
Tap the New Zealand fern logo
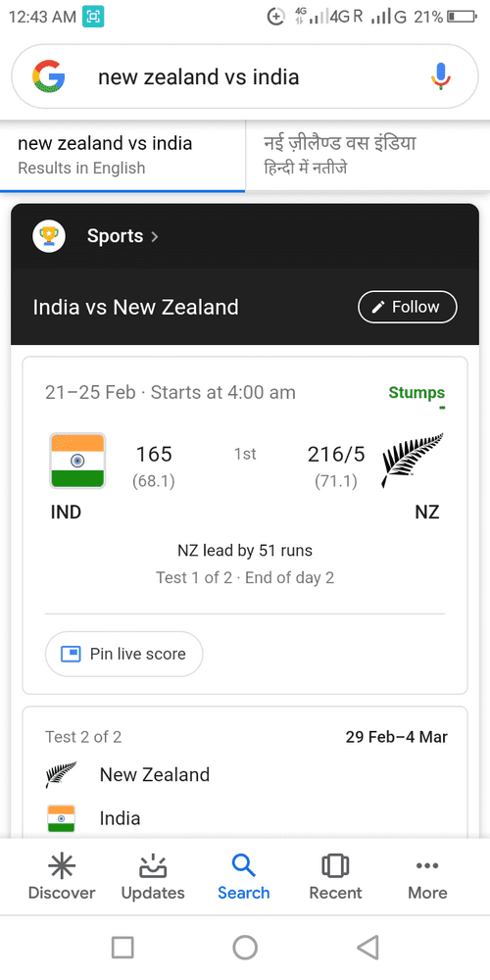[x=413, y=460]
